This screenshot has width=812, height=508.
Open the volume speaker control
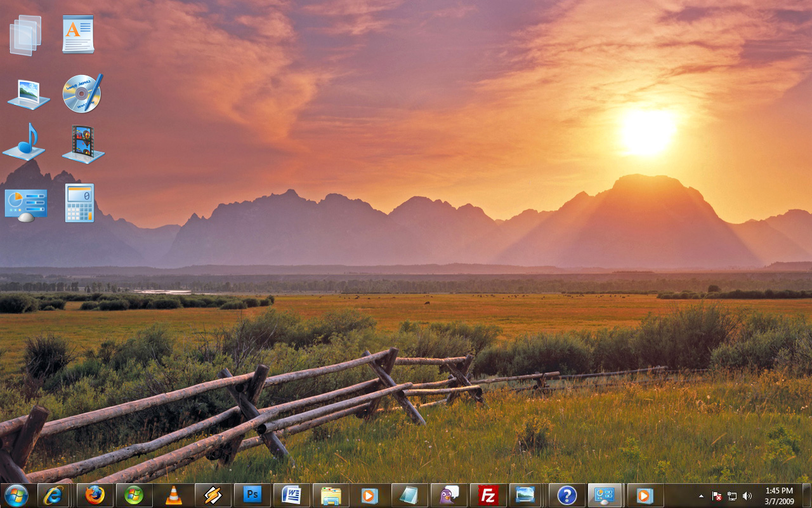747,496
